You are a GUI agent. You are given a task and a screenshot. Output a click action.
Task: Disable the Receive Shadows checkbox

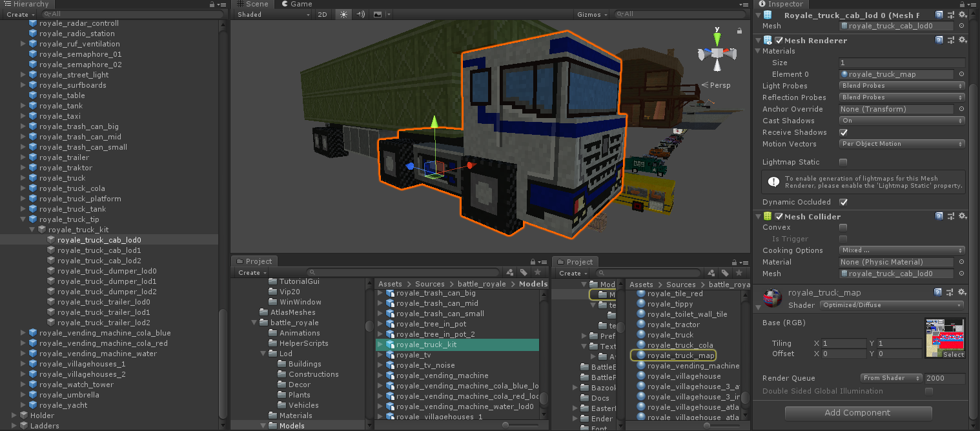pos(843,132)
